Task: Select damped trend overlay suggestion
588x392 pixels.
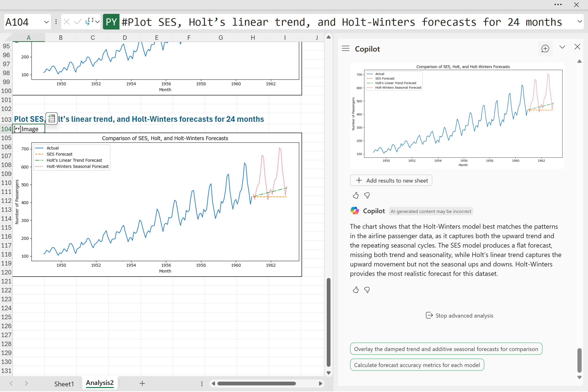Action: point(446,349)
